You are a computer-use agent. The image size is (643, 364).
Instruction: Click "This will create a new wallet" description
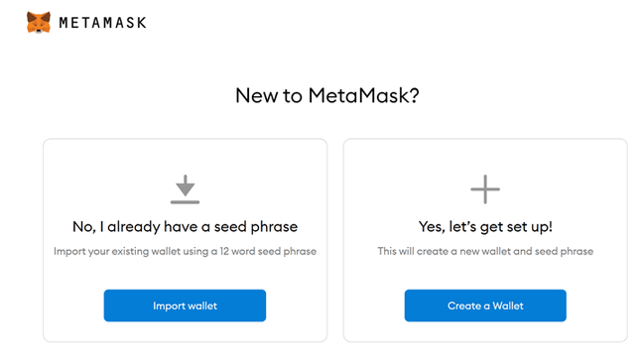[485, 251]
